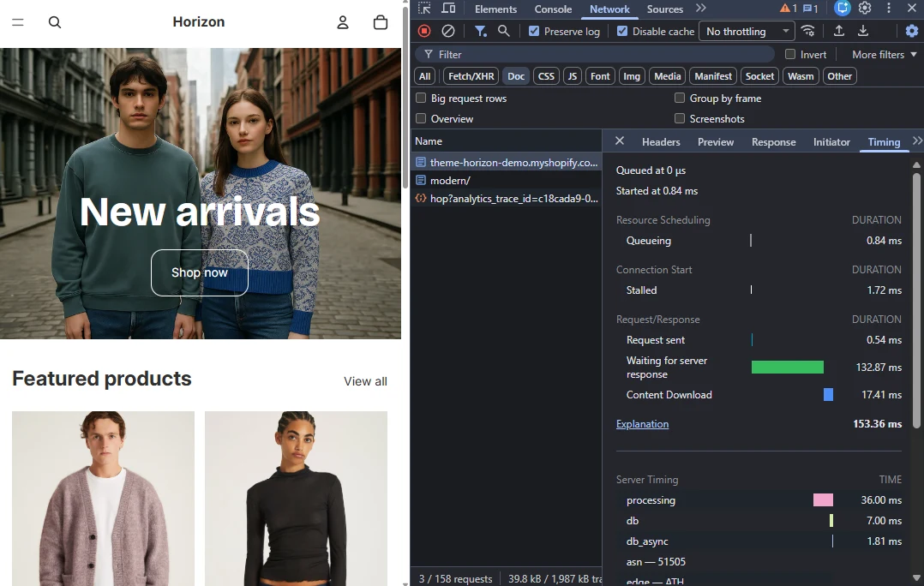Viewport: 924px width, 586px height.
Task: Click the blue AI assistance icon
Action: coord(842,9)
